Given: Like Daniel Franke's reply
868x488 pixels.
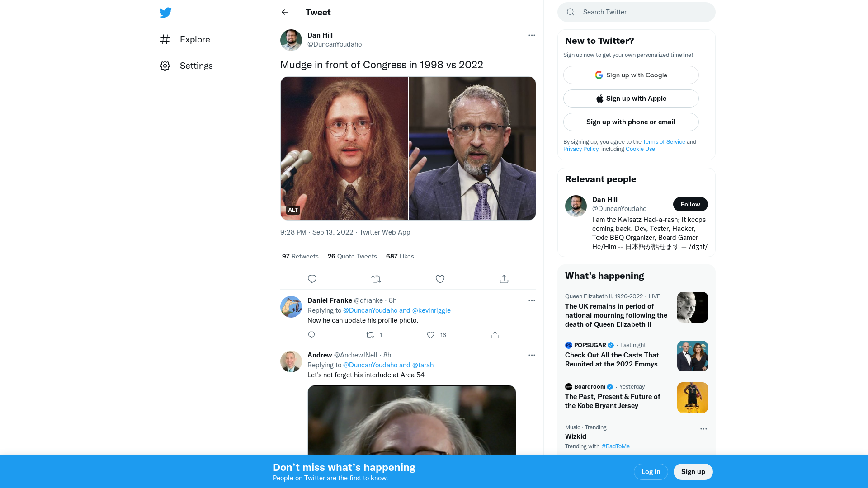Looking at the screenshot, I should coord(431,335).
